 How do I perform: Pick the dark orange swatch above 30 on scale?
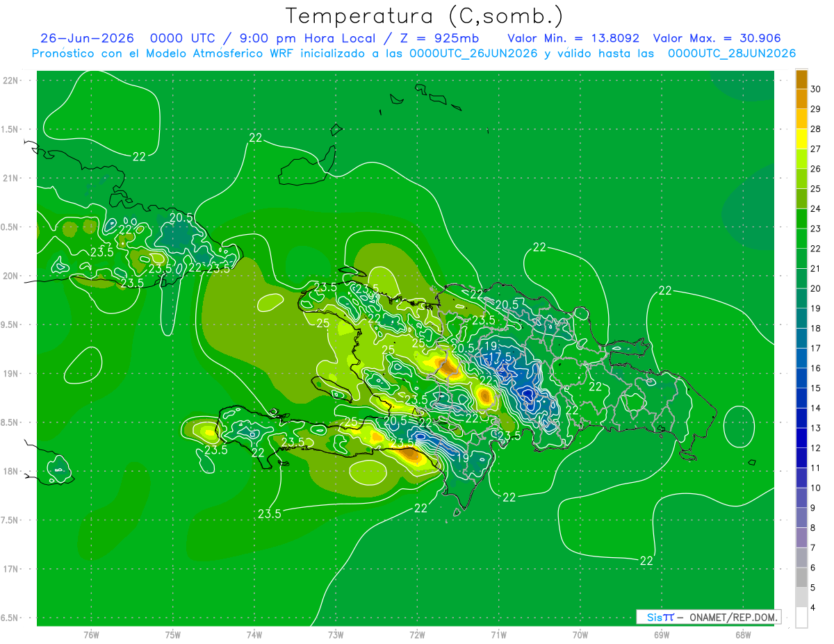(x=801, y=79)
